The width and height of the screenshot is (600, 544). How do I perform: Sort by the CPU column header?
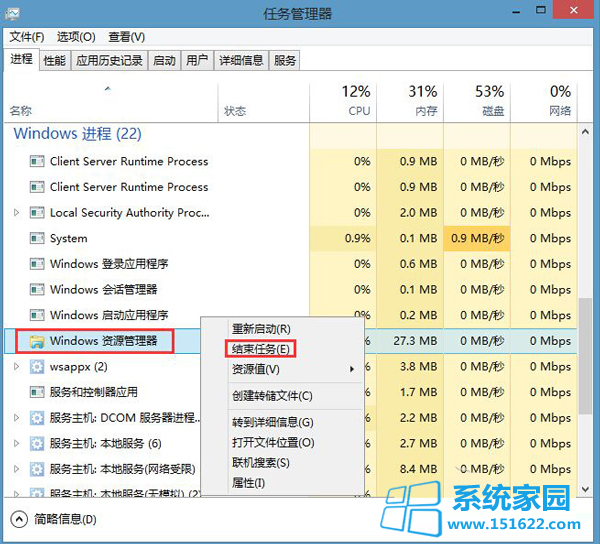tap(343, 103)
